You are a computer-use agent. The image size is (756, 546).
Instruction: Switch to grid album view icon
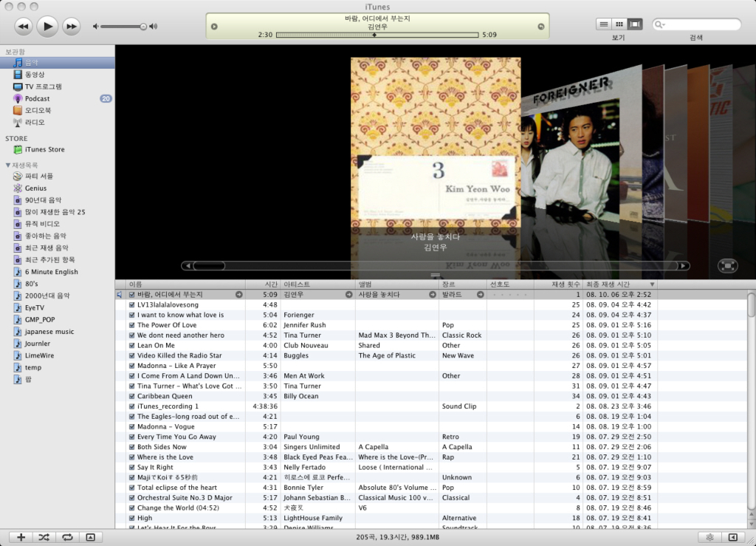[x=619, y=24]
